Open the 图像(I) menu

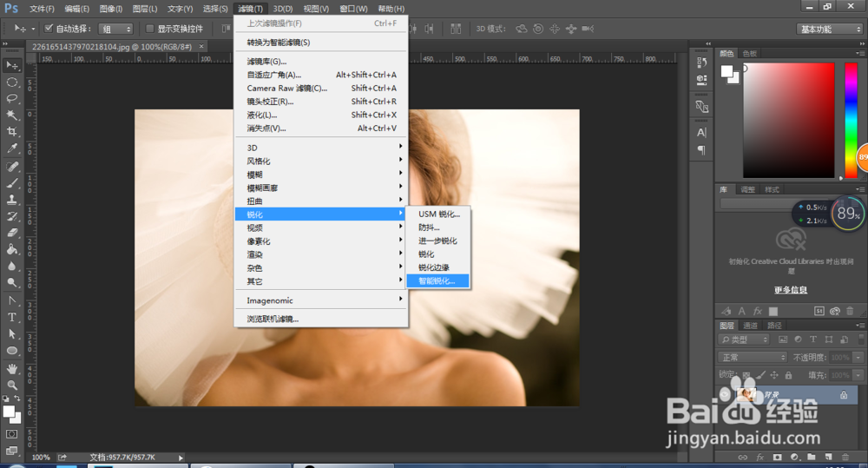pyautogui.click(x=111, y=9)
